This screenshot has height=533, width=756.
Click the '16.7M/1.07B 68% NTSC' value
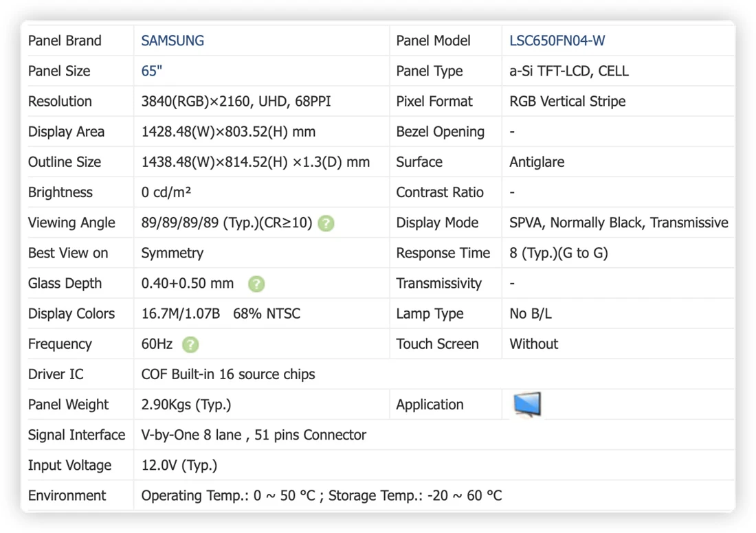tap(221, 314)
